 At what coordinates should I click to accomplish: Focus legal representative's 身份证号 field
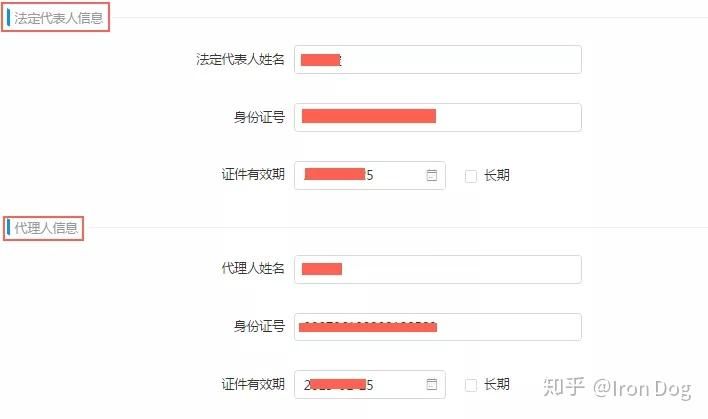pos(437,117)
